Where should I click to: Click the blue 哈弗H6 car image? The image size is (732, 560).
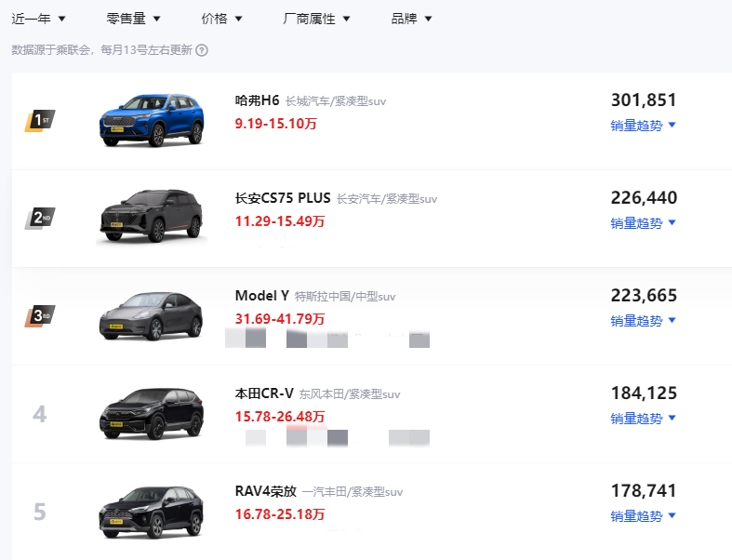pyautogui.click(x=151, y=121)
